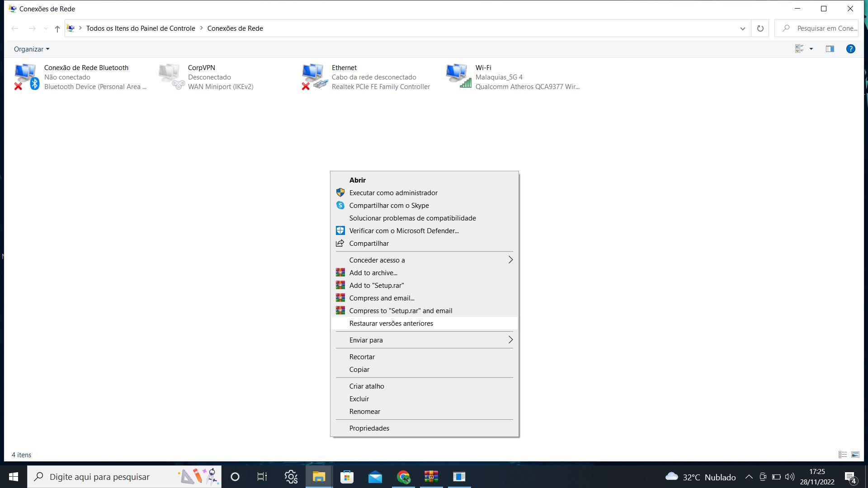Switch to large icons view in status bar
The width and height of the screenshot is (868, 488).
click(855, 455)
